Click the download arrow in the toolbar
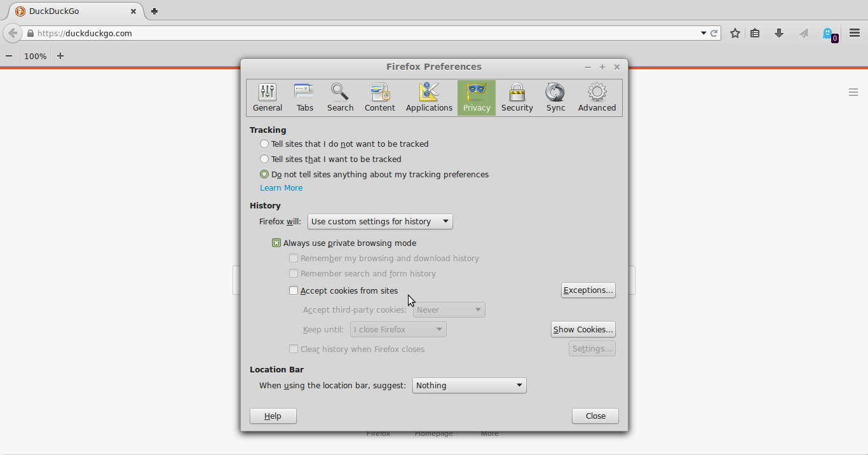This screenshot has height=455, width=868. (779, 32)
